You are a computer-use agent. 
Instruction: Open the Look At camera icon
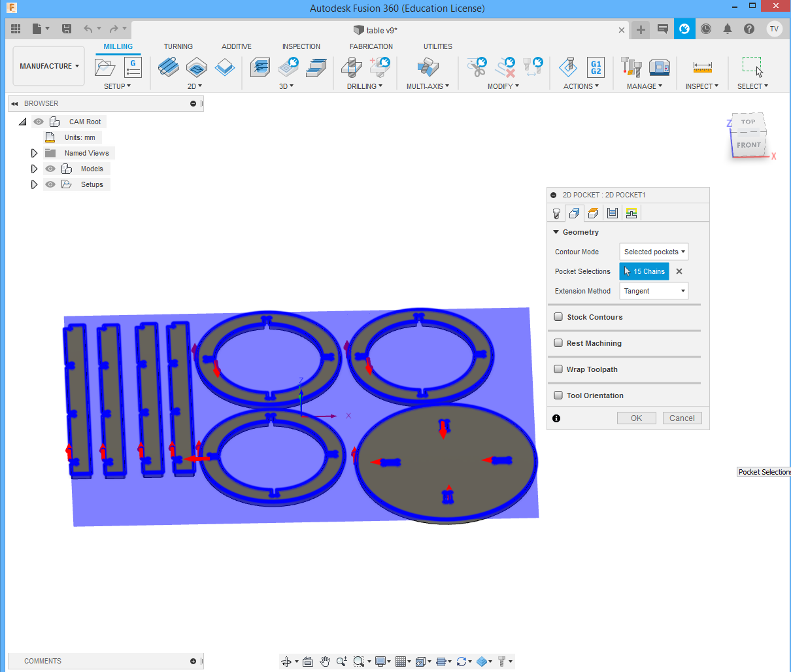(308, 662)
